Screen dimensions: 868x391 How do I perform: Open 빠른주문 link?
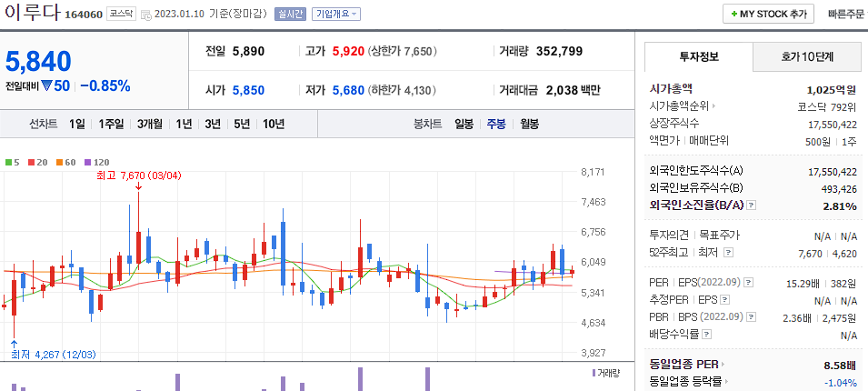click(x=846, y=15)
